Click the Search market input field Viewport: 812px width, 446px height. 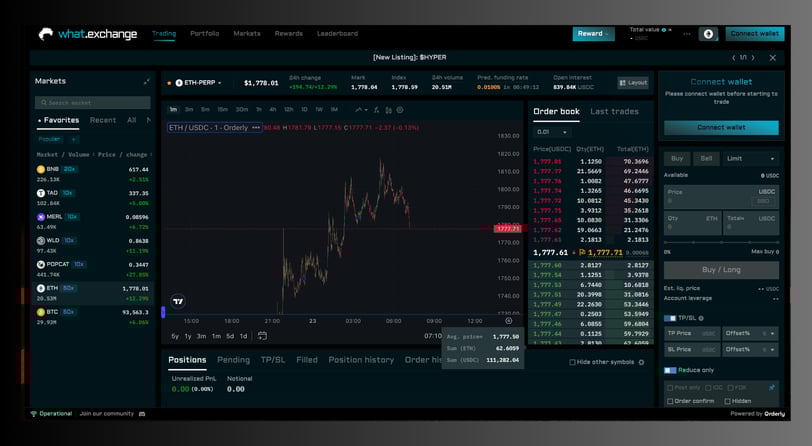tap(93, 103)
